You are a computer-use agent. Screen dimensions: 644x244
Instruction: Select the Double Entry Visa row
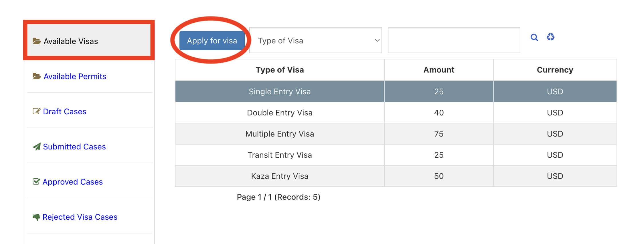tap(280, 112)
